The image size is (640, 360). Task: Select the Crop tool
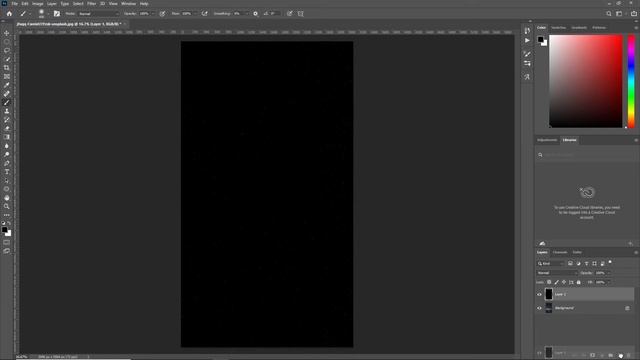tap(7, 68)
